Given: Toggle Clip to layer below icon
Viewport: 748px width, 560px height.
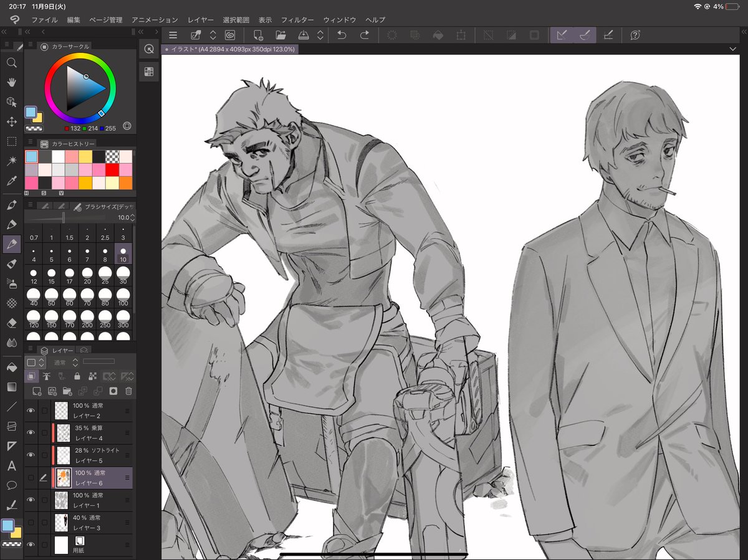Looking at the screenshot, I should point(31,376).
